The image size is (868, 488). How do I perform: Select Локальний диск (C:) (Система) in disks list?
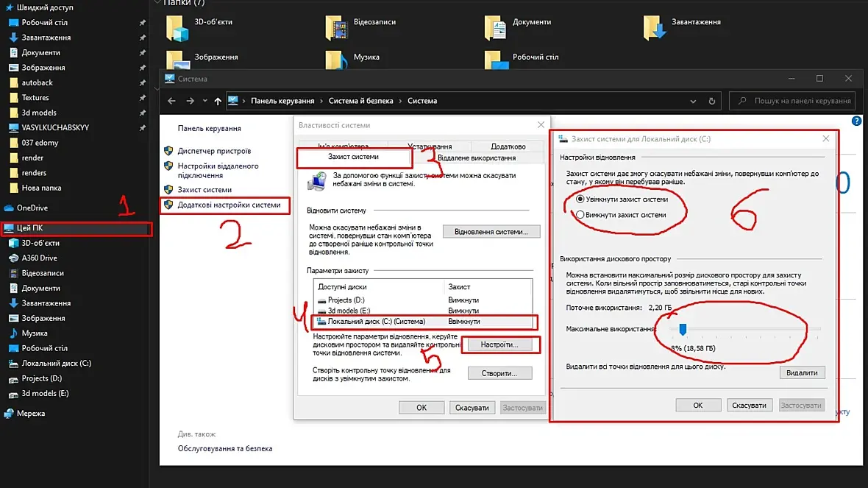click(x=424, y=321)
